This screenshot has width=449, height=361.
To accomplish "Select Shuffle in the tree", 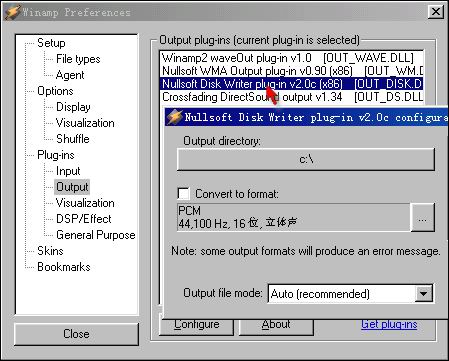I will click(73, 139).
